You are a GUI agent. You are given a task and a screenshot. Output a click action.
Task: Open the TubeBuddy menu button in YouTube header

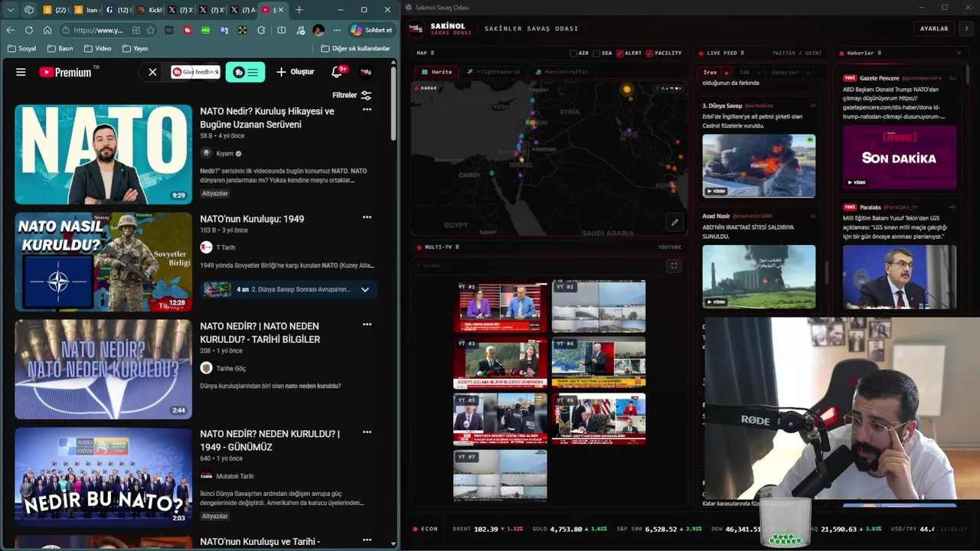coord(245,72)
